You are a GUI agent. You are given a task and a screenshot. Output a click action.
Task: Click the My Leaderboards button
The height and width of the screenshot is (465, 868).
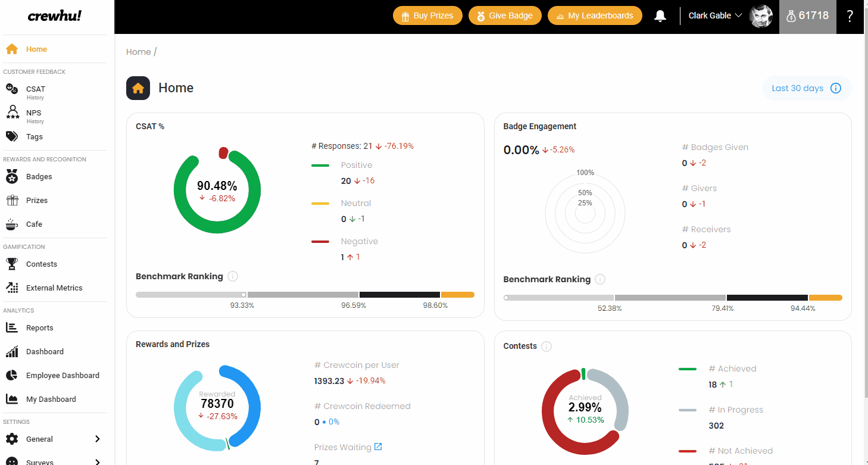click(595, 16)
